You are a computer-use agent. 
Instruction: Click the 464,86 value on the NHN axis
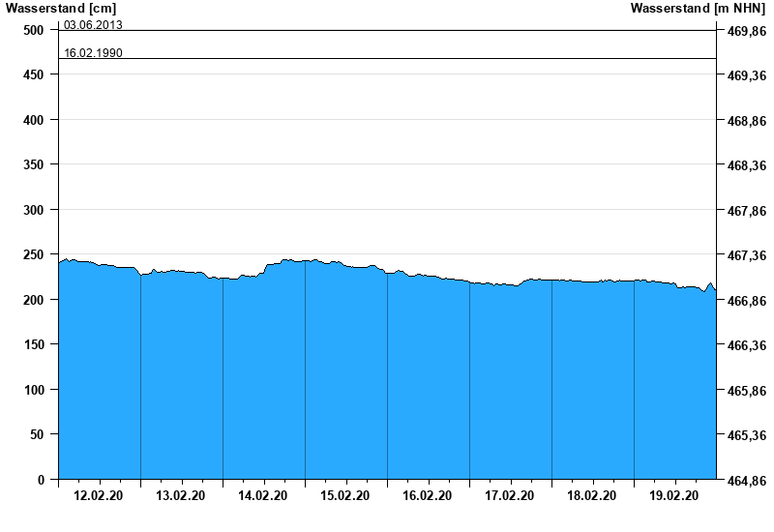(x=747, y=481)
